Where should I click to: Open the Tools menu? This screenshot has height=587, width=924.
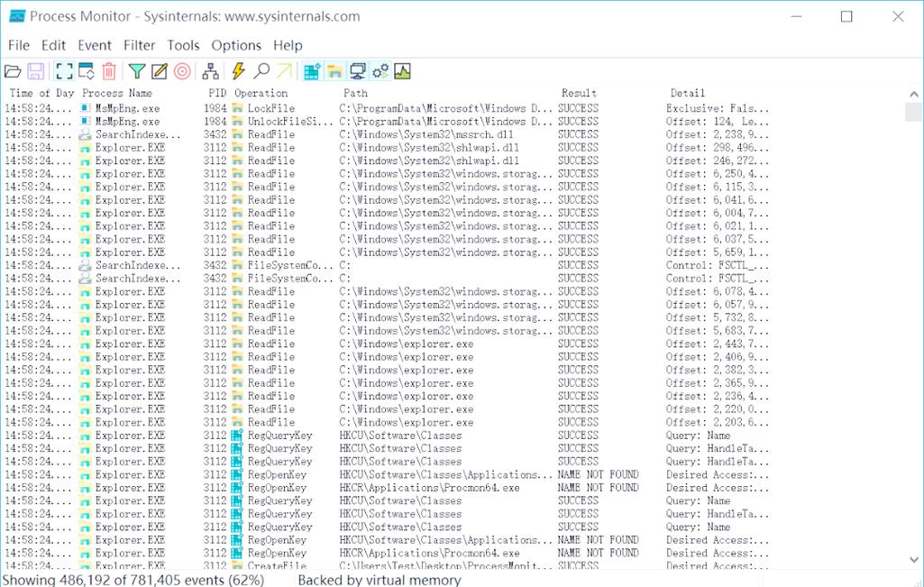(x=183, y=45)
